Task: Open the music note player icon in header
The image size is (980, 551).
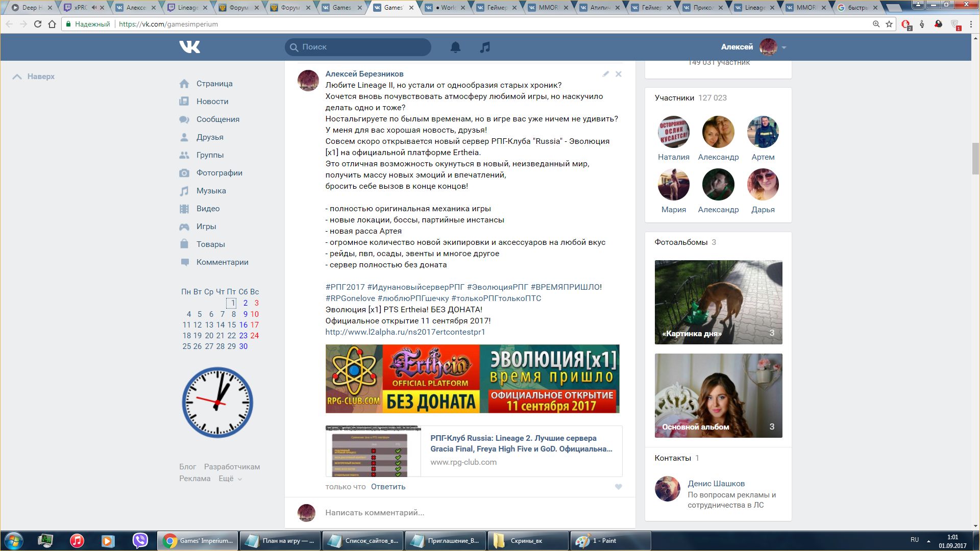Action: [485, 47]
